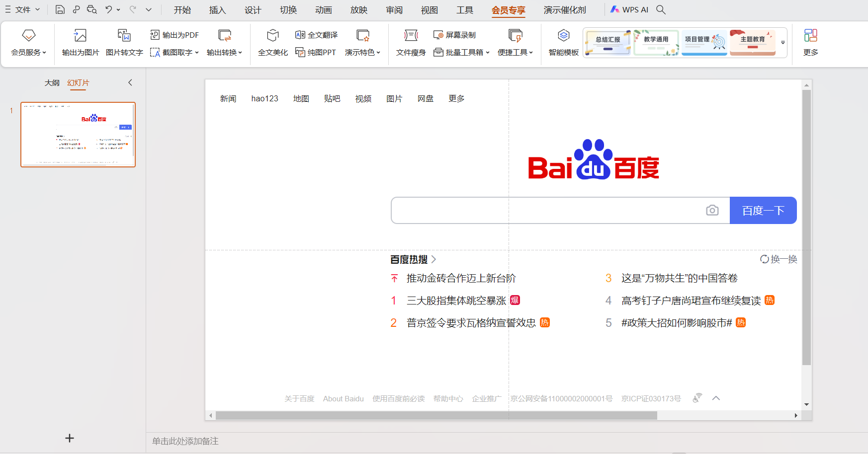
Task: Click the add new slide plus icon
Action: click(70, 438)
